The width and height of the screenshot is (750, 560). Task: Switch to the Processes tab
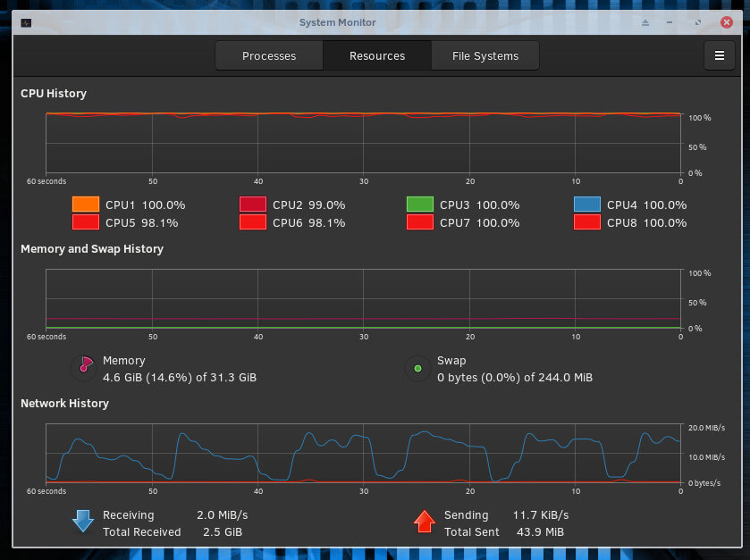point(269,56)
